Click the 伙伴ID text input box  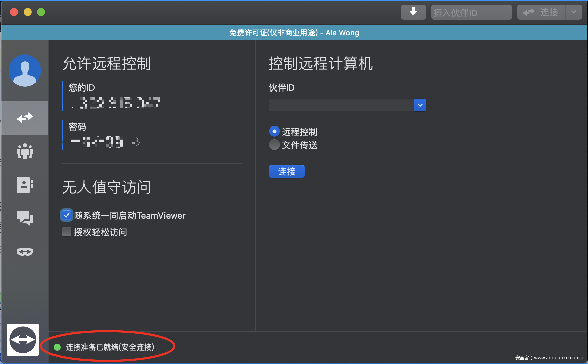(341, 105)
